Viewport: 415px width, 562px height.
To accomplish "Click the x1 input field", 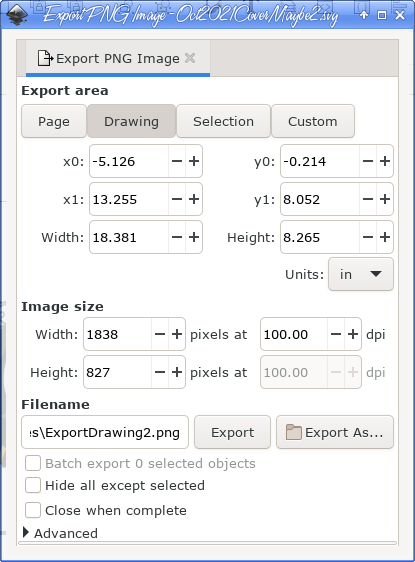I will click(129, 199).
